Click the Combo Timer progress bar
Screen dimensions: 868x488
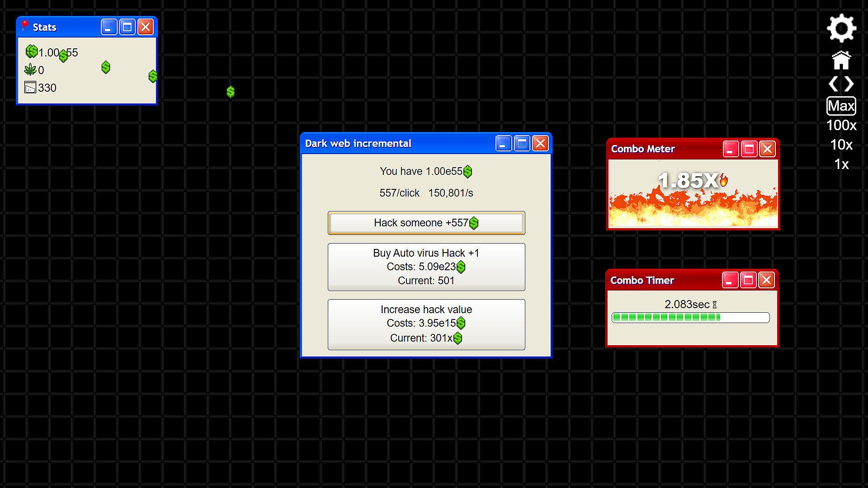[x=690, y=318]
